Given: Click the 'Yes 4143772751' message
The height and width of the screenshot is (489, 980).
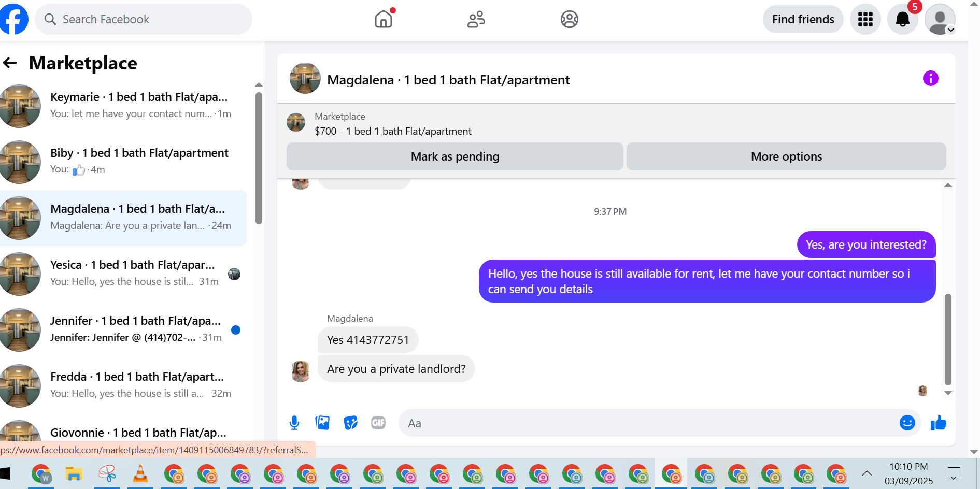Looking at the screenshot, I should 368,340.
